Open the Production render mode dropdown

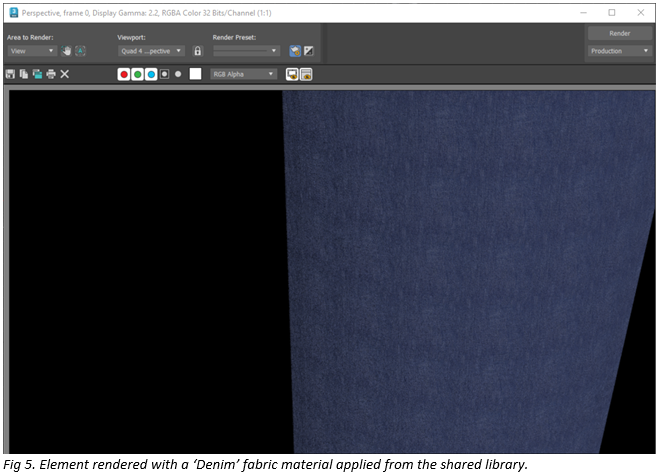[x=619, y=51]
